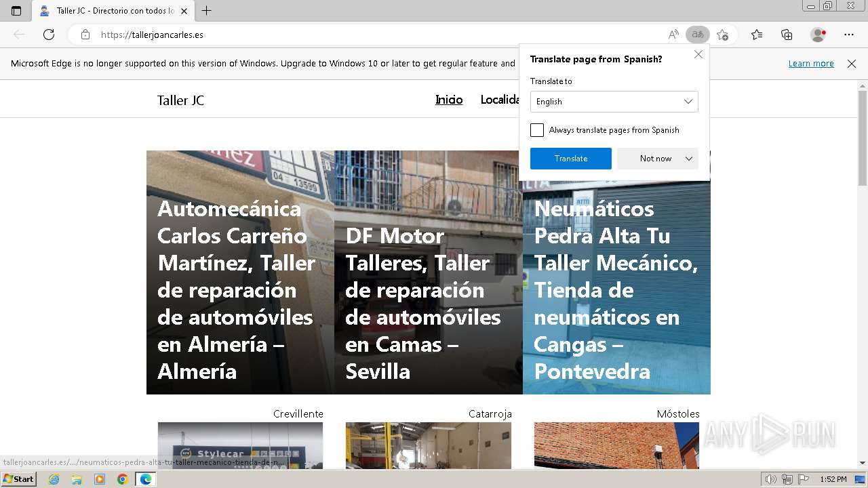Open the Stylecar thumbnail under Crevillente
868x488 pixels.
click(240, 445)
